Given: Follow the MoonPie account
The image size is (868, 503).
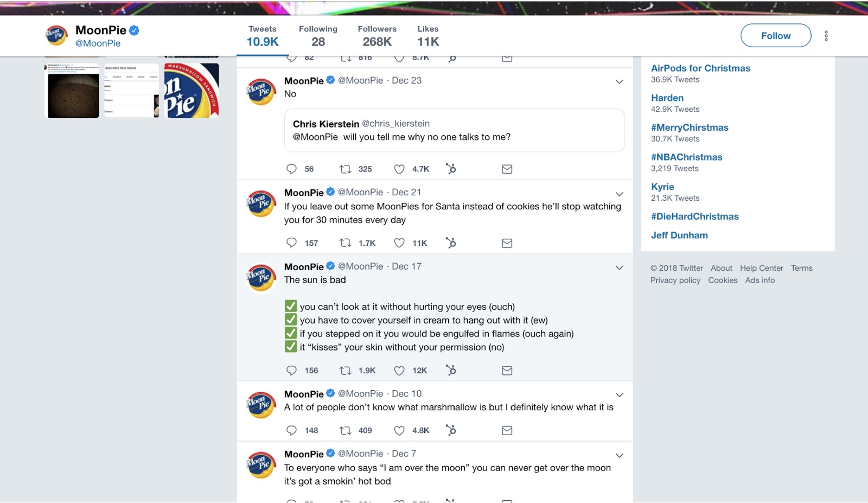Looking at the screenshot, I should [776, 36].
